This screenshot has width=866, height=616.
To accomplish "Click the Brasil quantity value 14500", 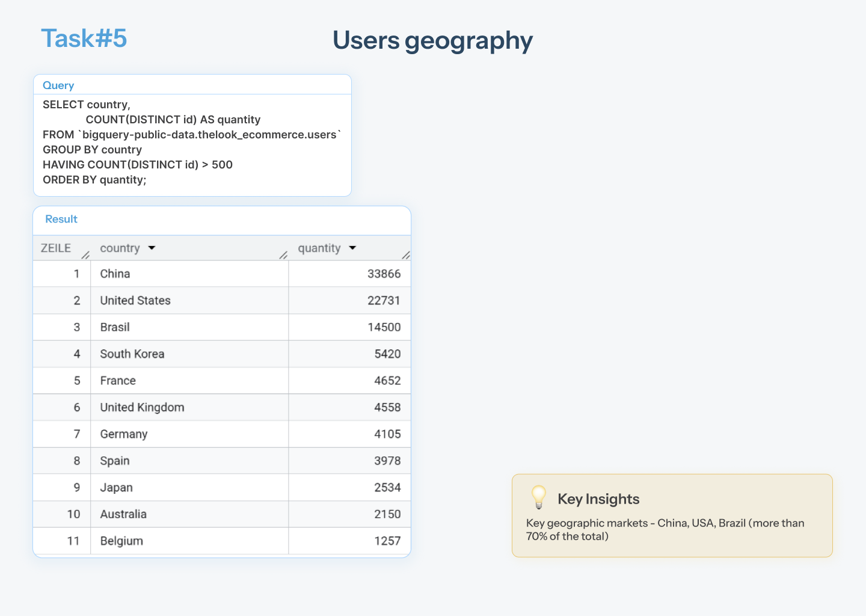I will pos(384,327).
